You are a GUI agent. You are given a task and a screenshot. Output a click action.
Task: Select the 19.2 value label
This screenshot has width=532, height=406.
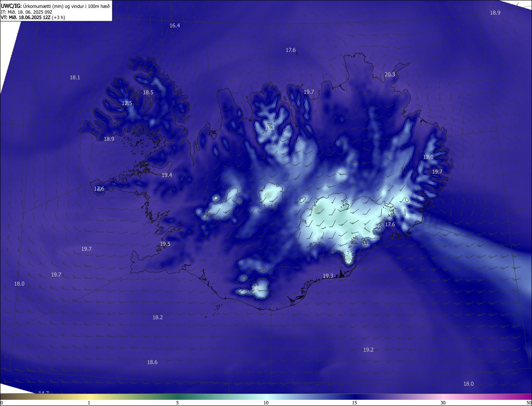368,350
